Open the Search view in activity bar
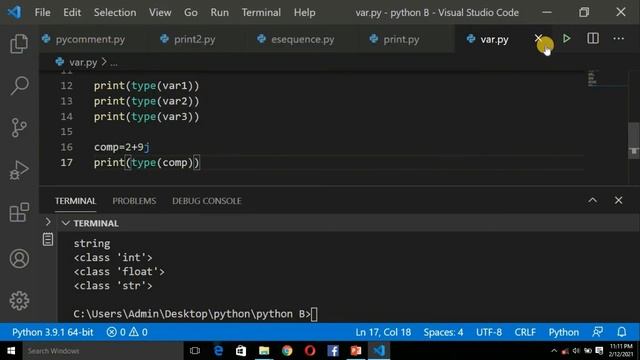This screenshot has width=640, height=360. click(19, 86)
